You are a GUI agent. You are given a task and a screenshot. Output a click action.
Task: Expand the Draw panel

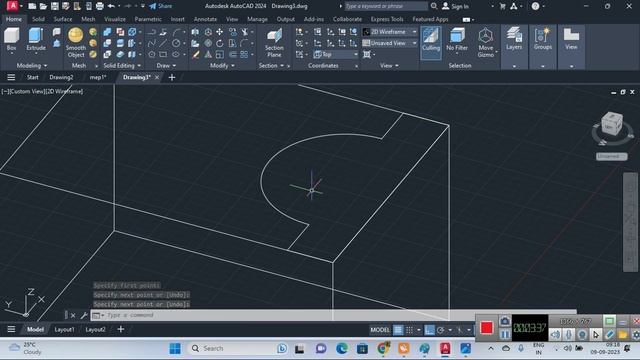(166, 65)
